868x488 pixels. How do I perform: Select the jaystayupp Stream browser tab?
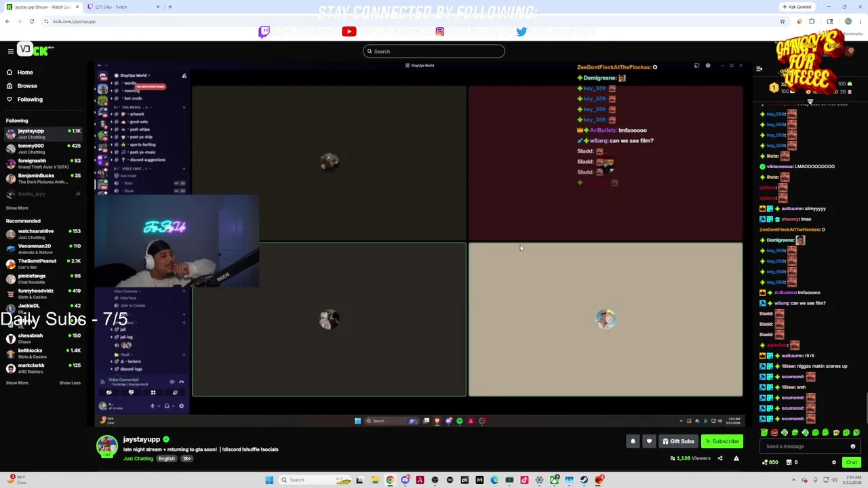pos(42,7)
